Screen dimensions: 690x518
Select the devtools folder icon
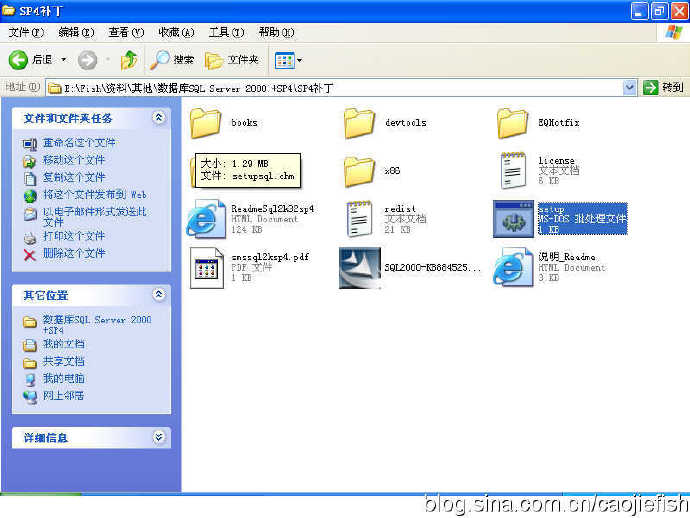(359, 123)
